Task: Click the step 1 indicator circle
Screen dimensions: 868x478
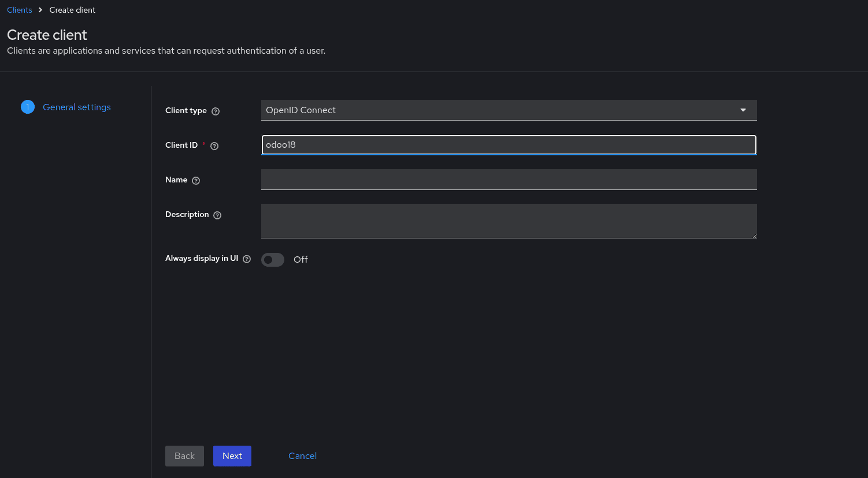Action: point(27,107)
